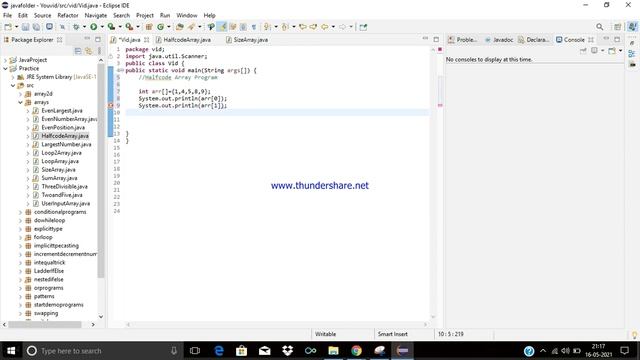Minimize the Package Explorer view
This screenshot has width=640, height=360.
87,39
